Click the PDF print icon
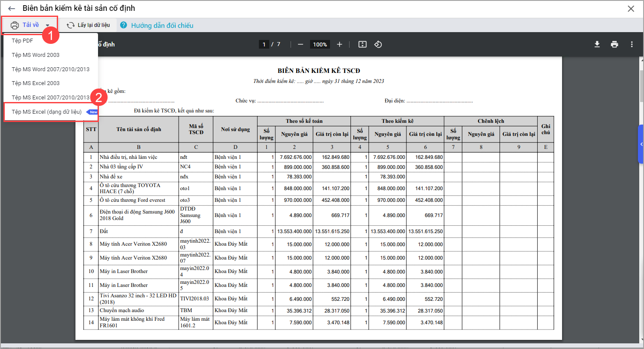This screenshot has width=644, height=349. click(x=614, y=44)
